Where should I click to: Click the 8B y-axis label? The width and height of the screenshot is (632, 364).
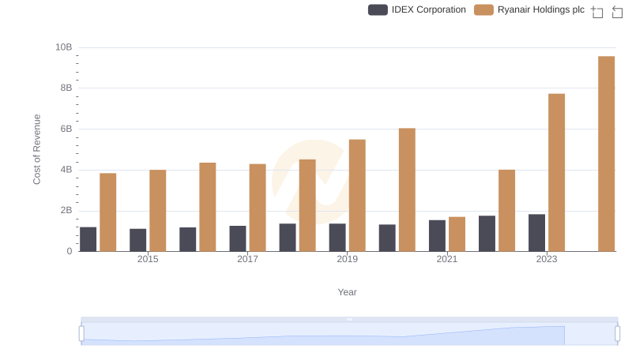click(x=66, y=88)
